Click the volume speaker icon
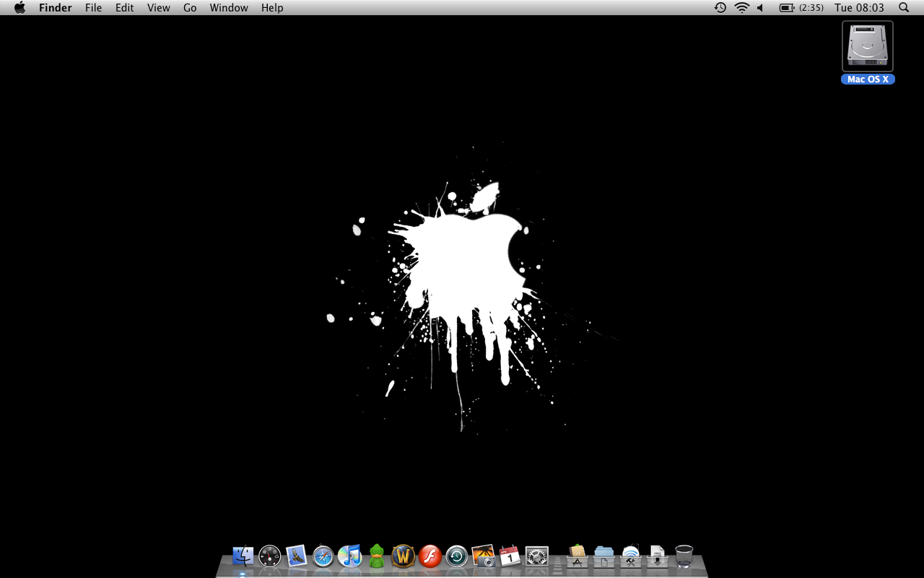The width and height of the screenshot is (924, 578). click(761, 8)
